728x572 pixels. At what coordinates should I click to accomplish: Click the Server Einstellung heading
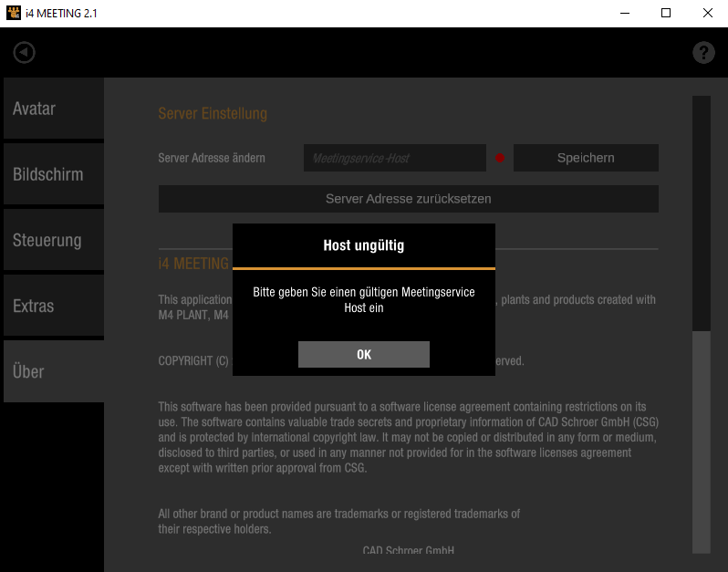(x=213, y=114)
